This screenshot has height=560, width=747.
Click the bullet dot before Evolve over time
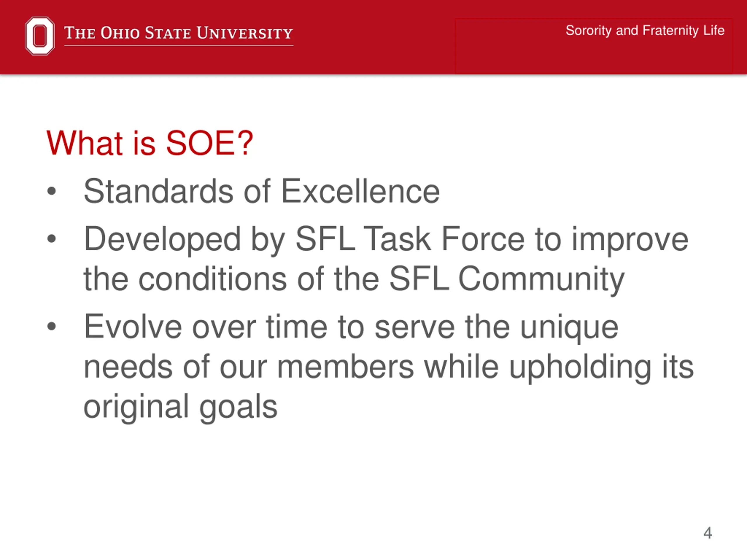[51, 326]
